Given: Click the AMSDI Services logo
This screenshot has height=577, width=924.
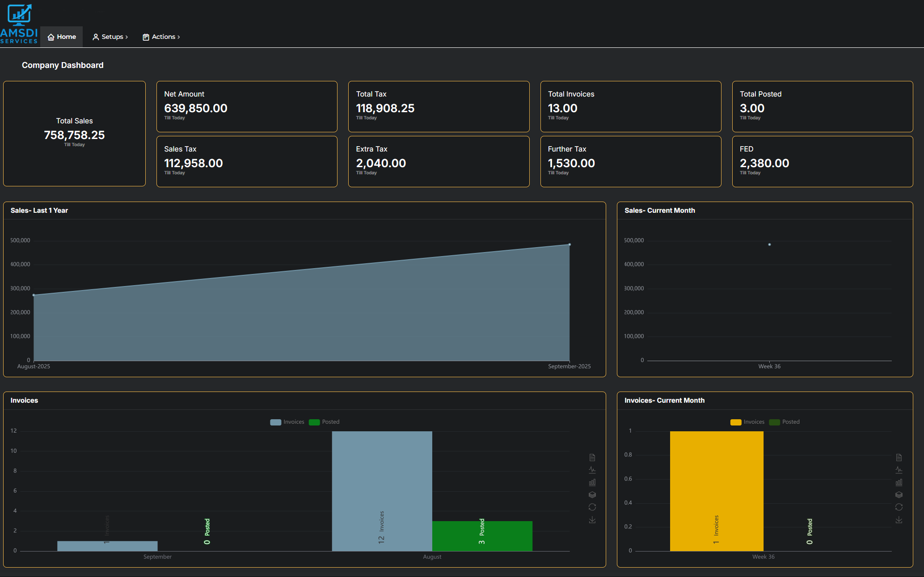Looking at the screenshot, I should [x=19, y=24].
